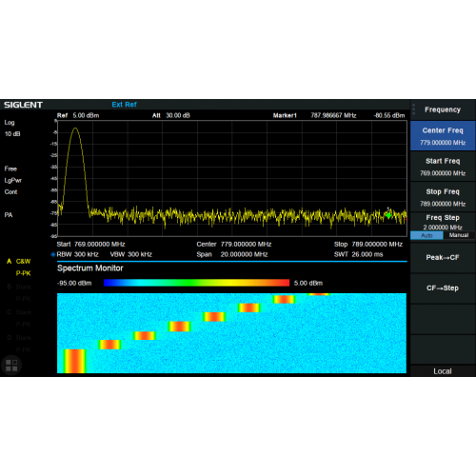Click the VBW 300 kHz readout

(131, 254)
